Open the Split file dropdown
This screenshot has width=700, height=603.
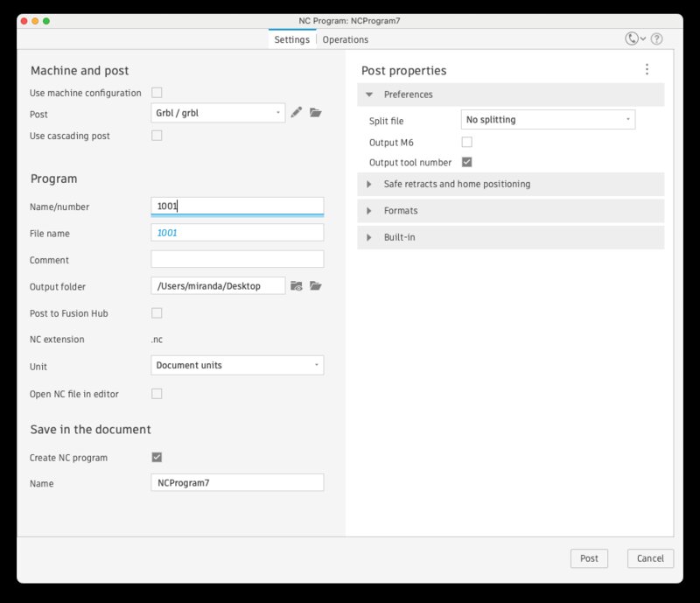coord(548,120)
